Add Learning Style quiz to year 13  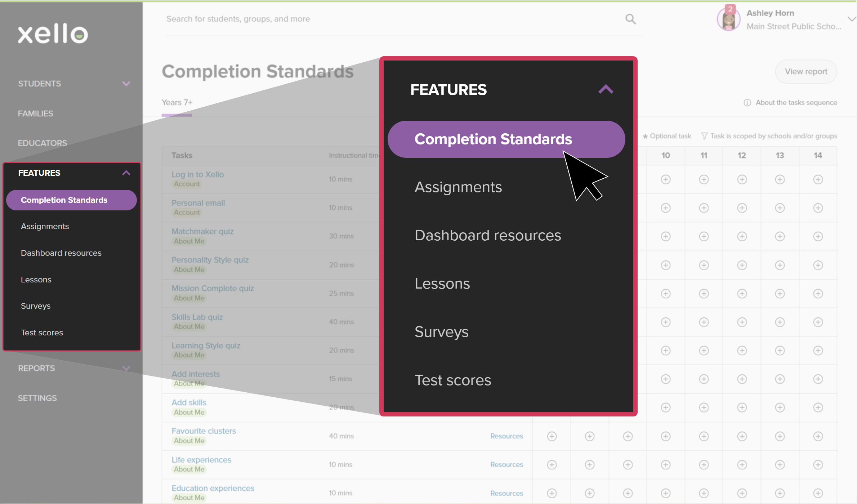[x=780, y=351]
